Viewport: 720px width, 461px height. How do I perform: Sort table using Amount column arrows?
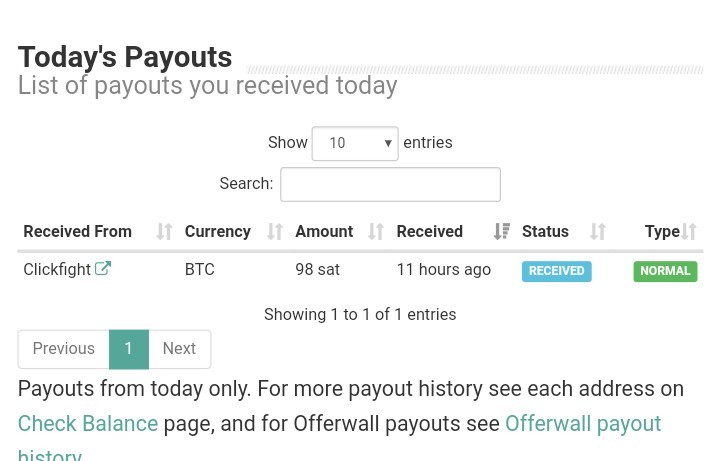pos(376,231)
